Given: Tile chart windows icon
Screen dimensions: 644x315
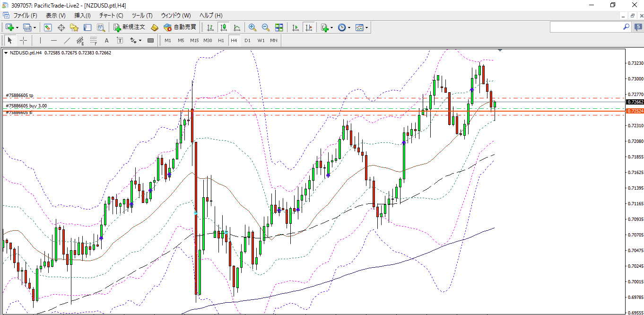Looking at the screenshot, I should pyautogui.click(x=279, y=27).
